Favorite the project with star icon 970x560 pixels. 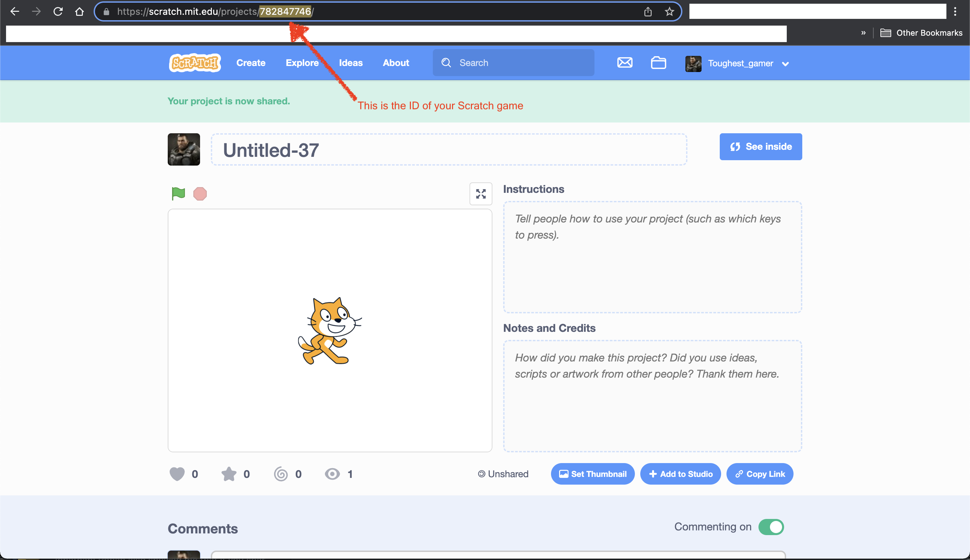coord(229,474)
